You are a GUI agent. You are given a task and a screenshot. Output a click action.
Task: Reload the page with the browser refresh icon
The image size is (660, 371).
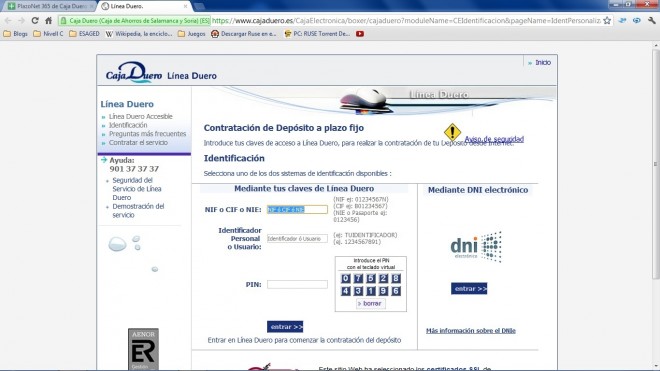pos(35,20)
